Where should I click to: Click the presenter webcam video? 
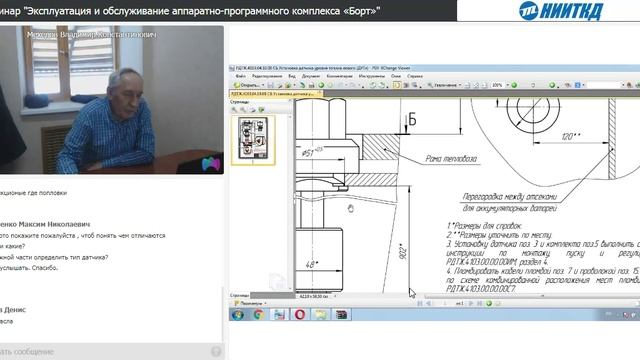111,100
